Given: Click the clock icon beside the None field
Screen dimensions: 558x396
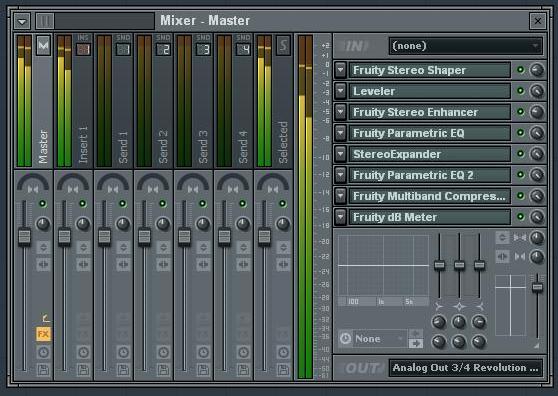Looking at the screenshot, I should [345, 338].
